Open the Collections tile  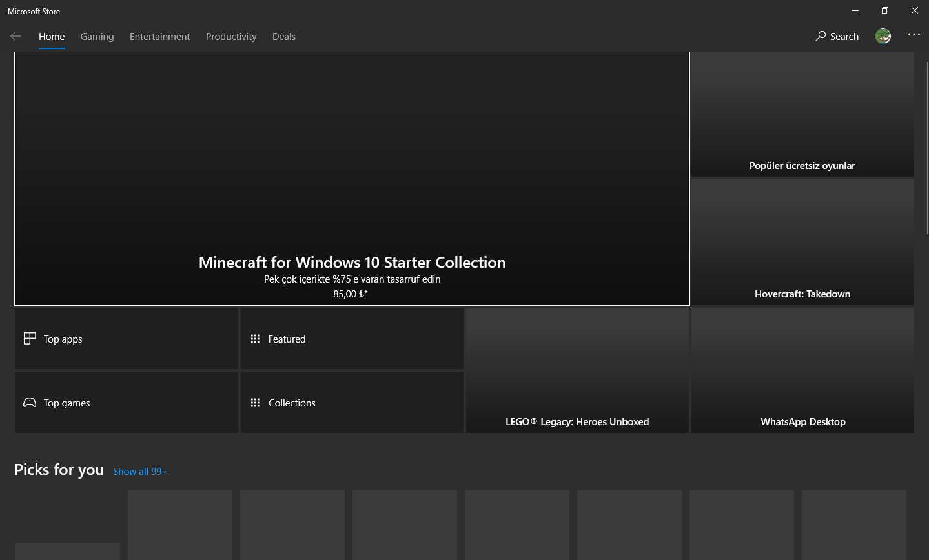tap(352, 403)
